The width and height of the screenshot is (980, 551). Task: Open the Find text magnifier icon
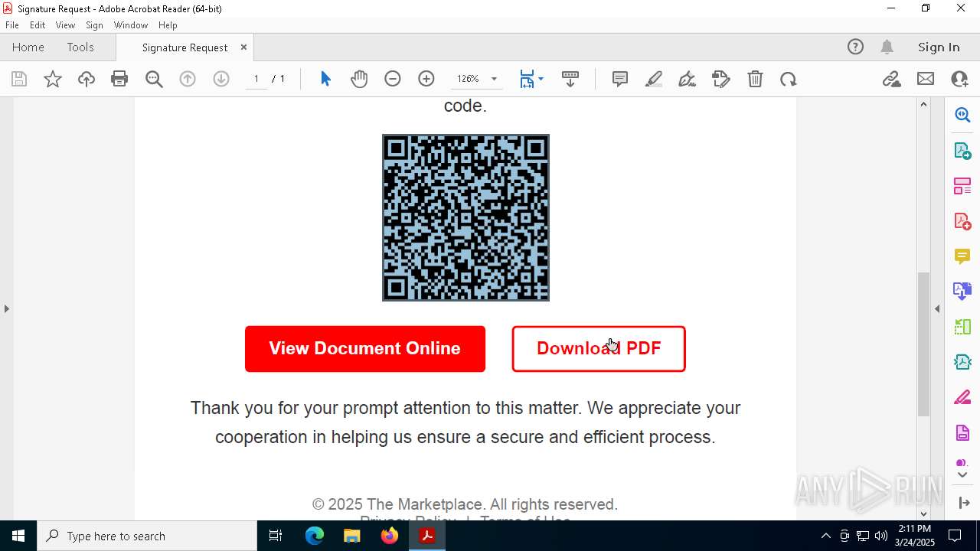(x=154, y=79)
